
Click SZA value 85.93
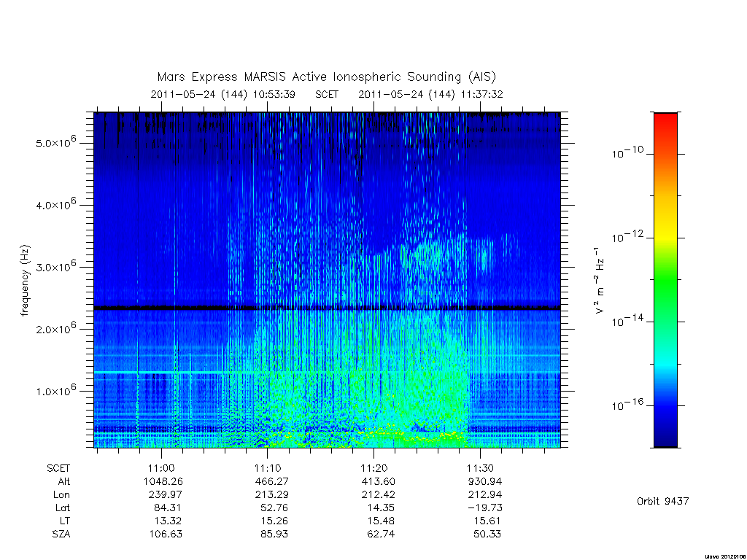274,534
